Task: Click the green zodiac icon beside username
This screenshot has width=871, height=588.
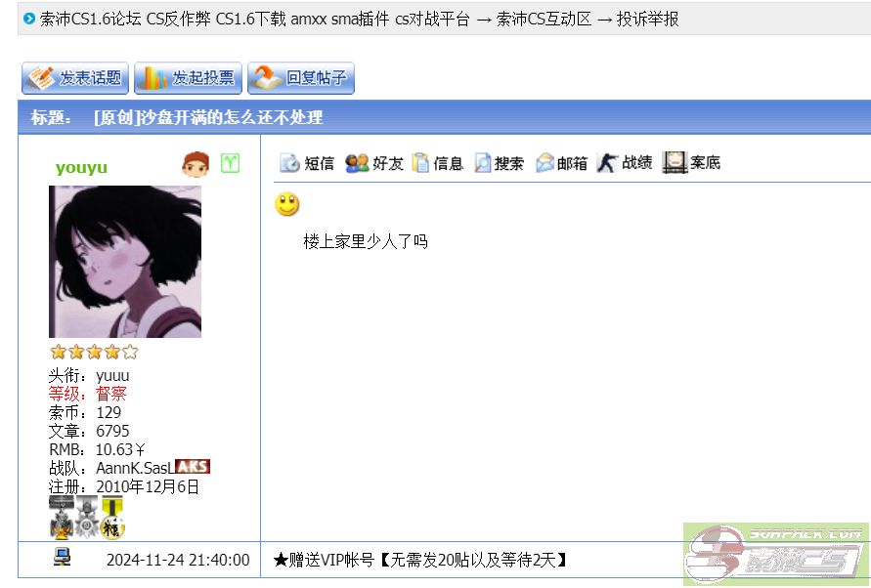Action: click(230, 163)
